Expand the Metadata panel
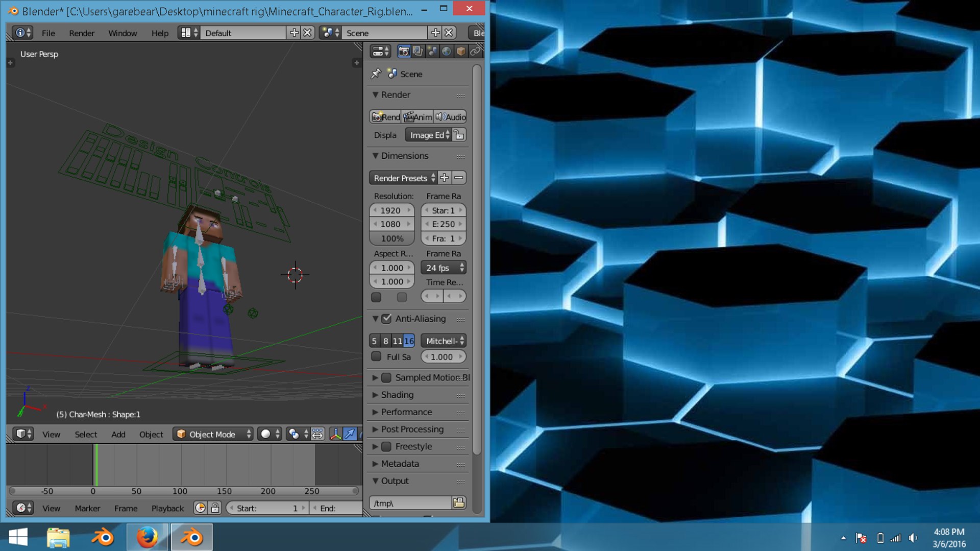 [375, 464]
